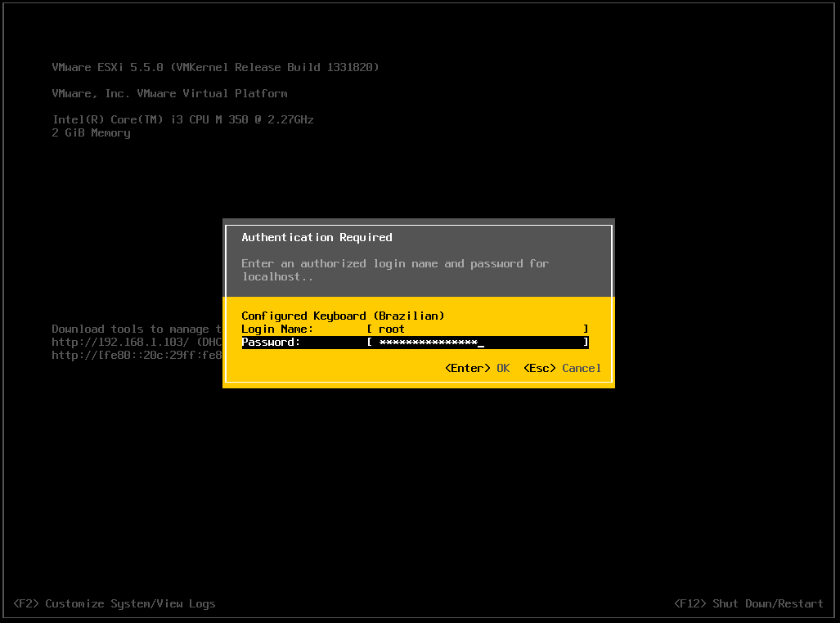Select F2 Customize System/View Logs option
Viewport: 840px width, 623px height.
pos(115,603)
